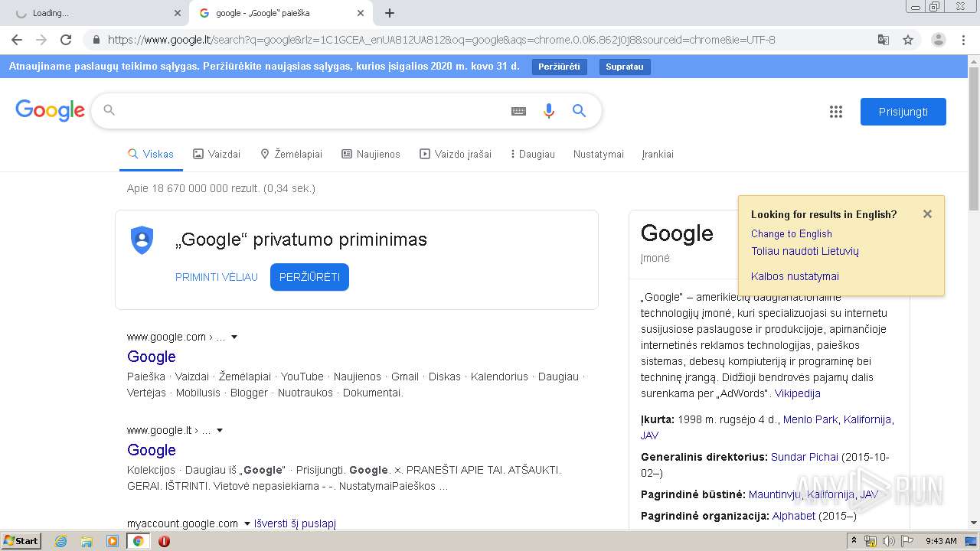Image resolution: width=980 pixels, height=551 pixels.
Task: Close the Loading tab
Action: 178,13
